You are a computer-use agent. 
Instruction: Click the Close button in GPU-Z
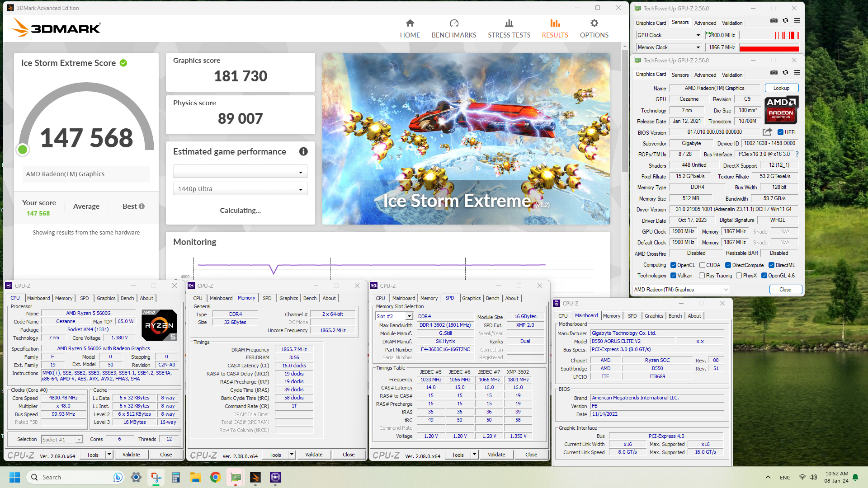click(785, 290)
